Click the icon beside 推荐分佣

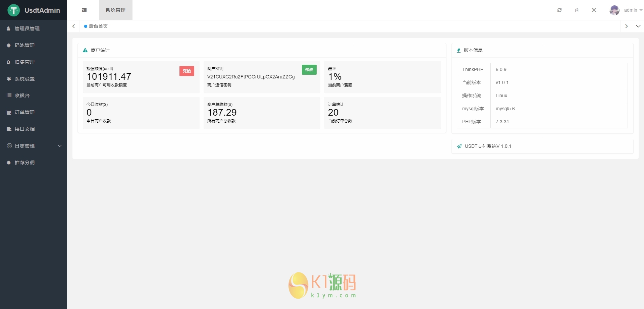point(9,163)
